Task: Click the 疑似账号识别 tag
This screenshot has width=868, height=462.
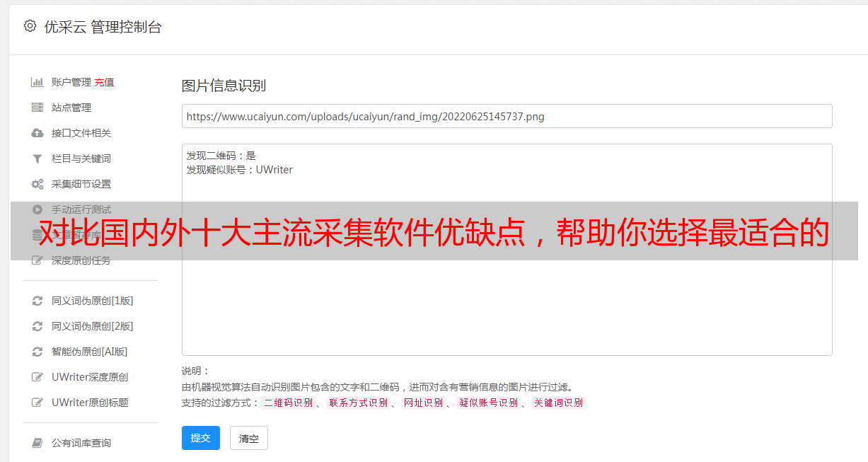Action: 488,403
